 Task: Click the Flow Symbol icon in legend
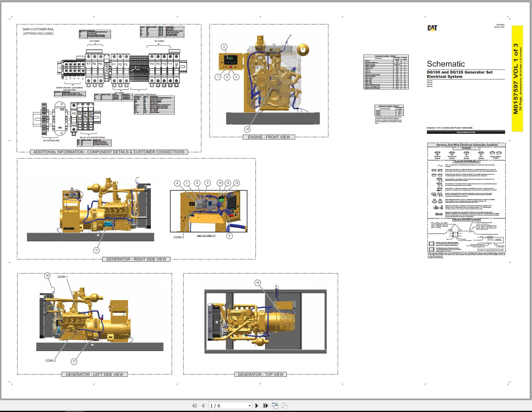coord(481,153)
